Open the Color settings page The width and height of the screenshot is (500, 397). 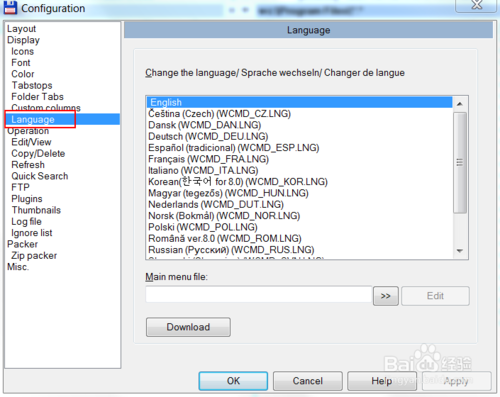[23, 74]
